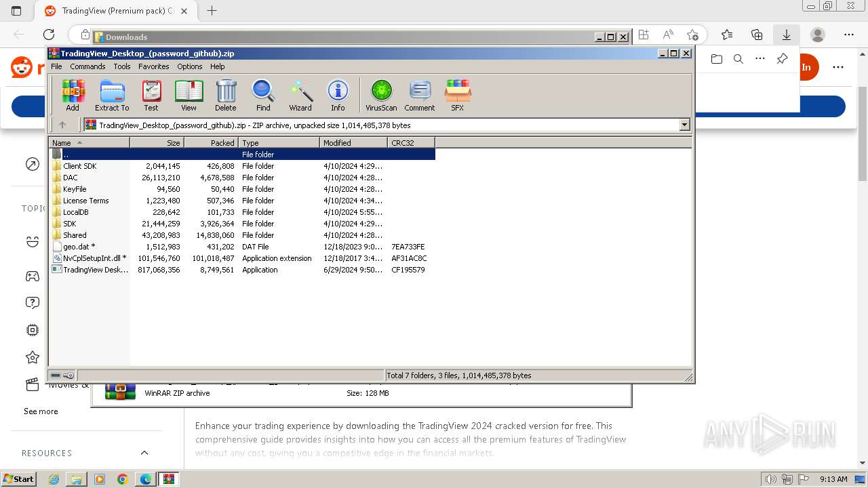Open the Options menu
Screen dimensions: 868x488
tap(190, 66)
